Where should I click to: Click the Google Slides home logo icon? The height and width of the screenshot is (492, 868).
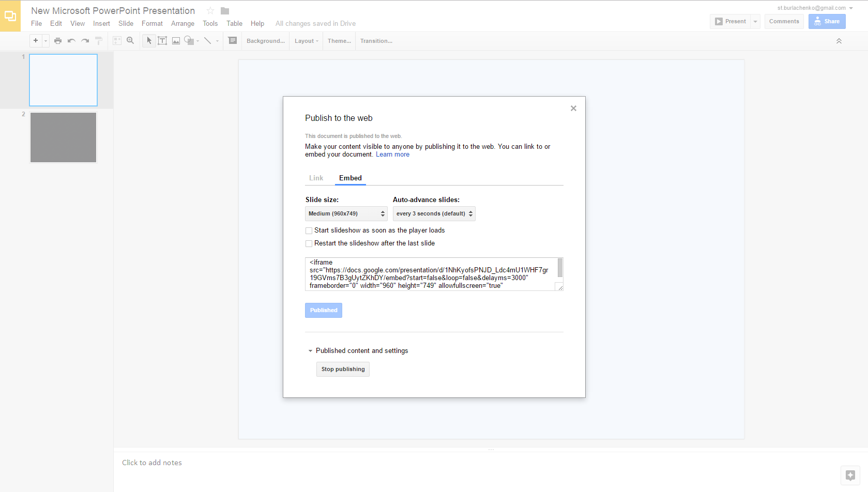click(10, 16)
